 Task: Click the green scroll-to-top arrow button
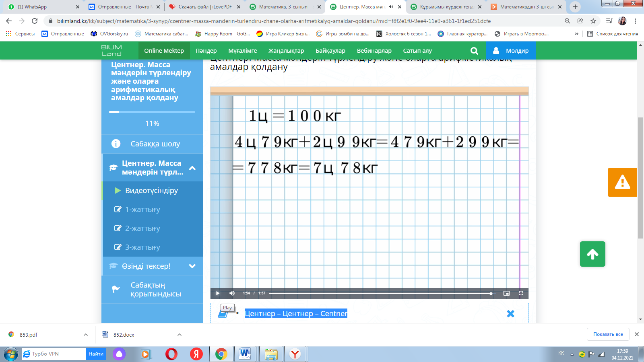[x=592, y=254]
